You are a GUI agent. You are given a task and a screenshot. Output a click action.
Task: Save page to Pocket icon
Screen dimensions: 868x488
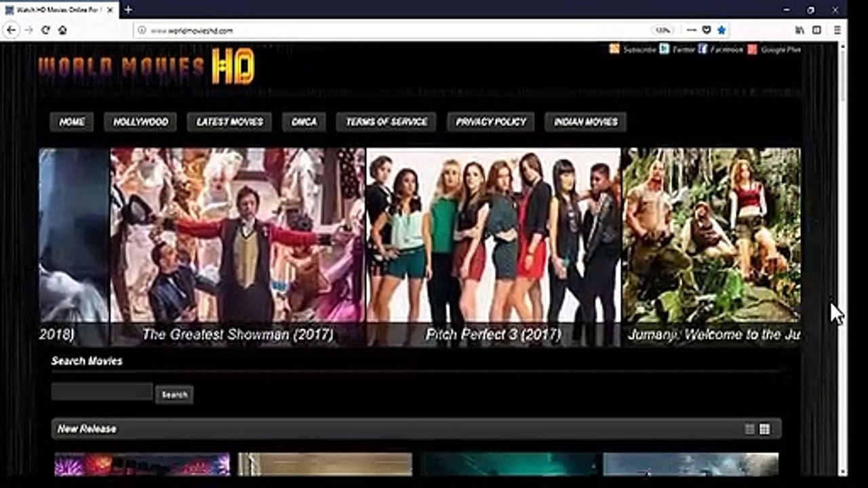[x=706, y=30]
